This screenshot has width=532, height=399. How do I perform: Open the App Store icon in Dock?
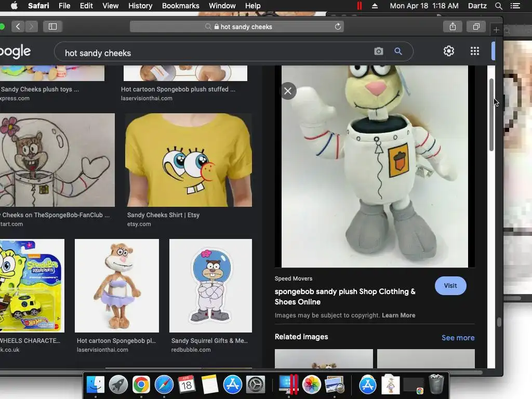pos(232,385)
